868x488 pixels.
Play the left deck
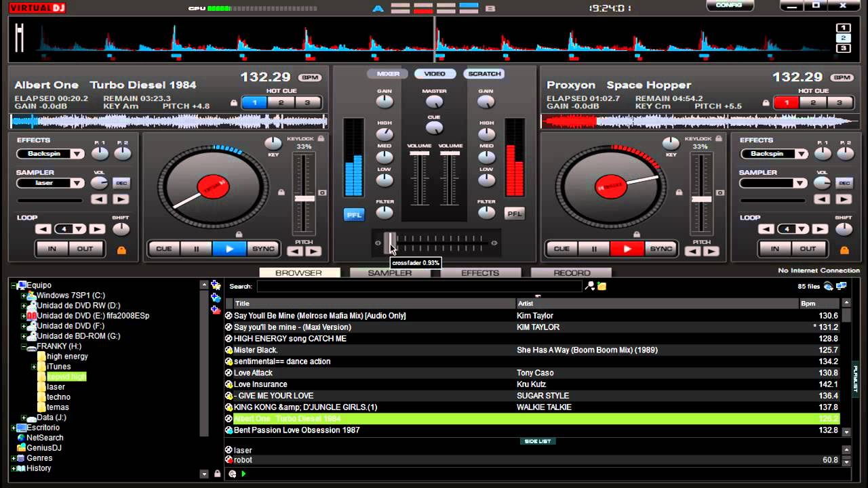229,249
